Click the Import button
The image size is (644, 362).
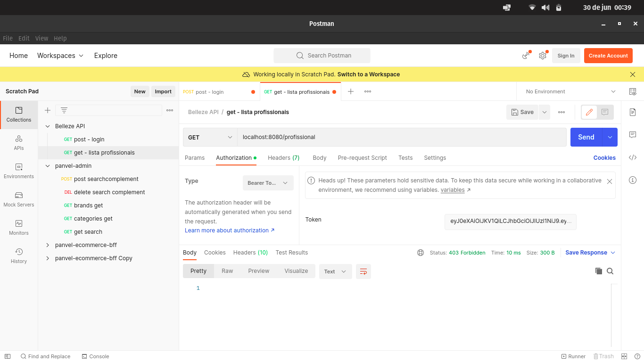point(163,91)
